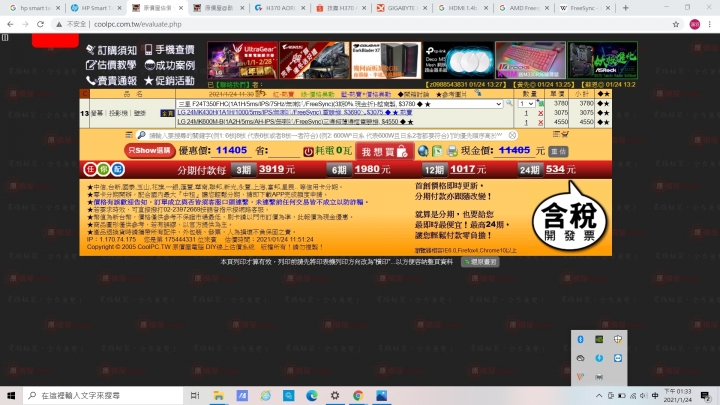Open File Explorer from the taskbar
Image resolution: width=720 pixels, height=405 pixels.
219,395
